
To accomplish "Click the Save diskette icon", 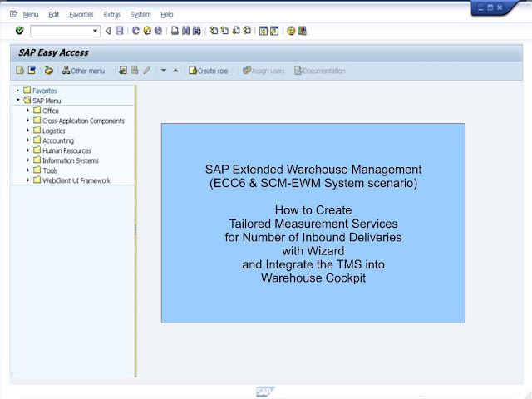I will (x=120, y=31).
